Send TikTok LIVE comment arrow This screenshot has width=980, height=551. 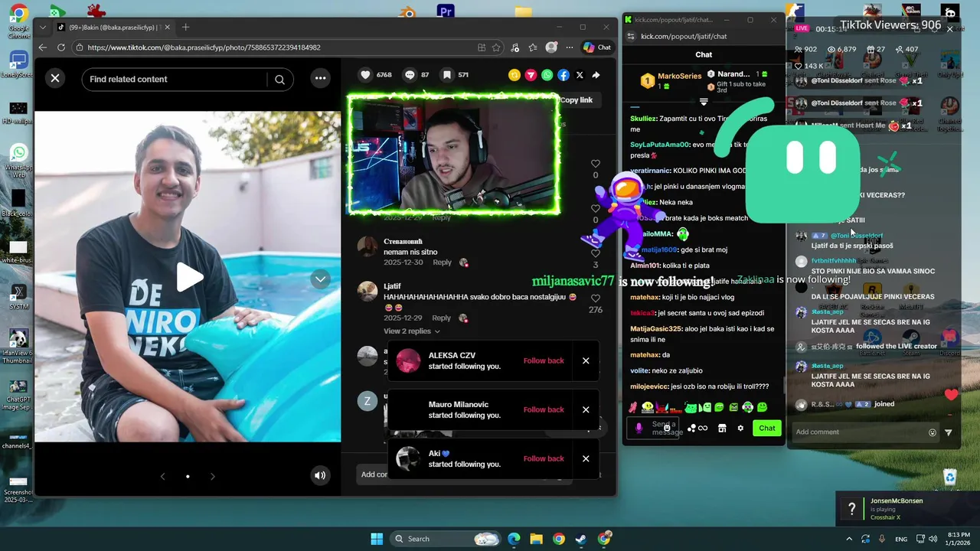(949, 432)
